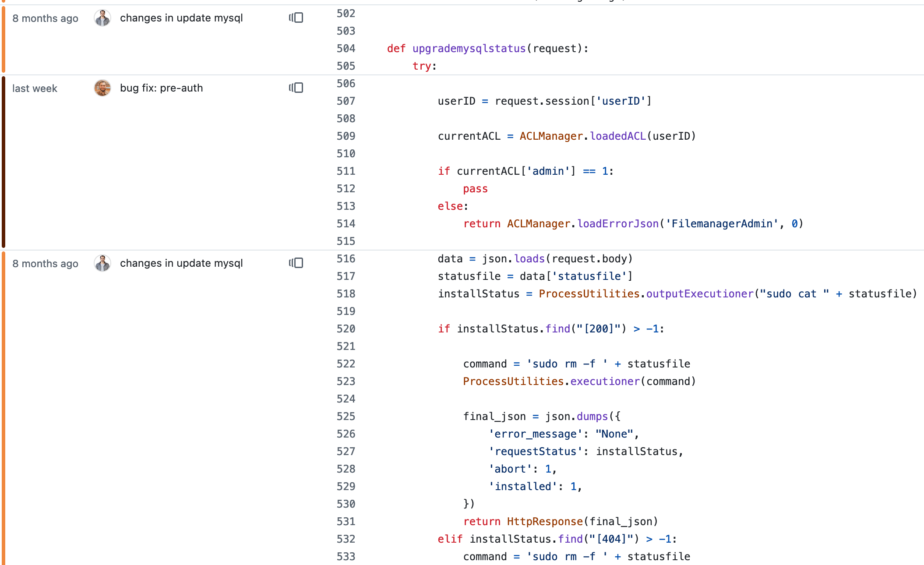Click author avatar beside line 502 commit
Image resolution: width=924 pixels, height=565 pixels.
click(x=102, y=18)
